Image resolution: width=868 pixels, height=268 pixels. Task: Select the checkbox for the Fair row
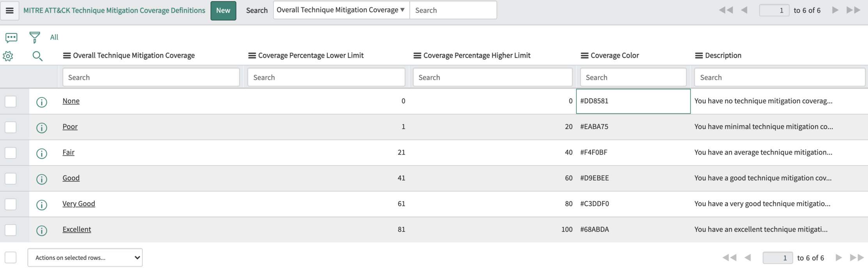11,153
